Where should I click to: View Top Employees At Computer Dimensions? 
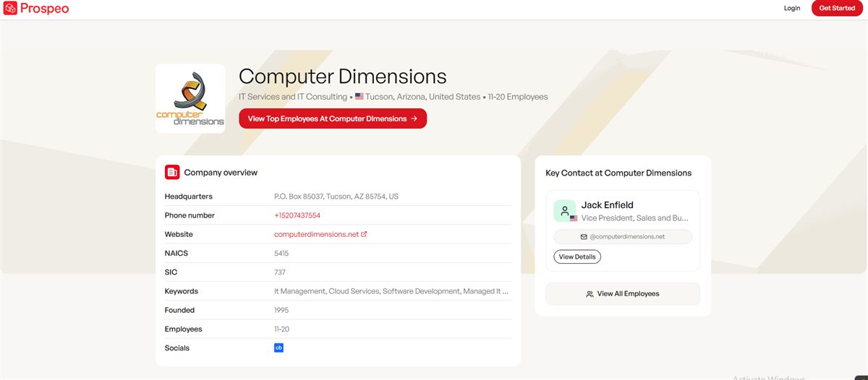[x=333, y=118]
